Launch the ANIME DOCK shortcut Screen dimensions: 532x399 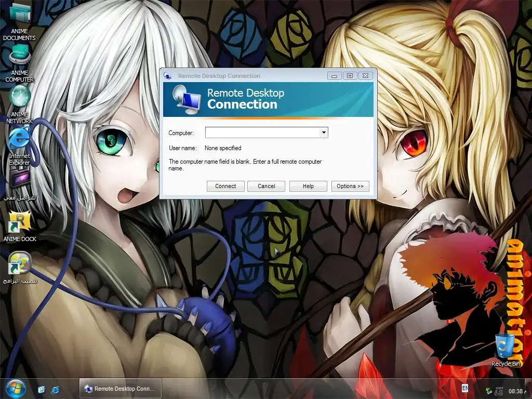click(x=20, y=225)
